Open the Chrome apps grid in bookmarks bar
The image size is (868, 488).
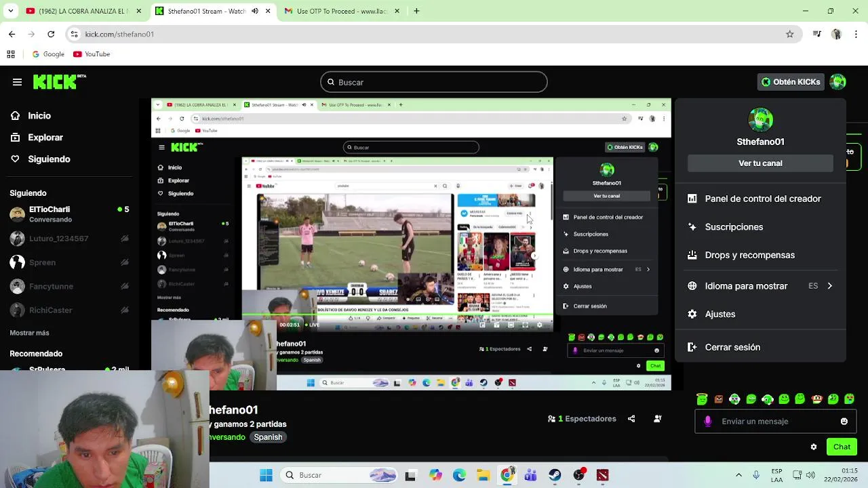pos(11,54)
